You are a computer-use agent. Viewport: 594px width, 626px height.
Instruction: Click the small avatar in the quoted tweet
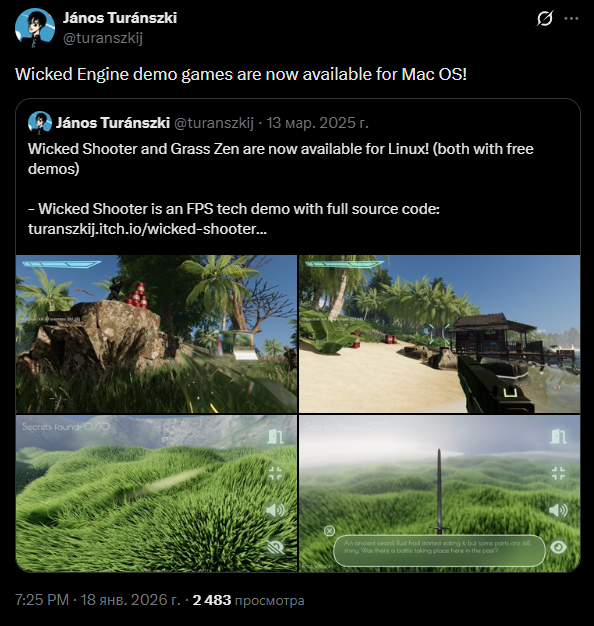(x=40, y=123)
